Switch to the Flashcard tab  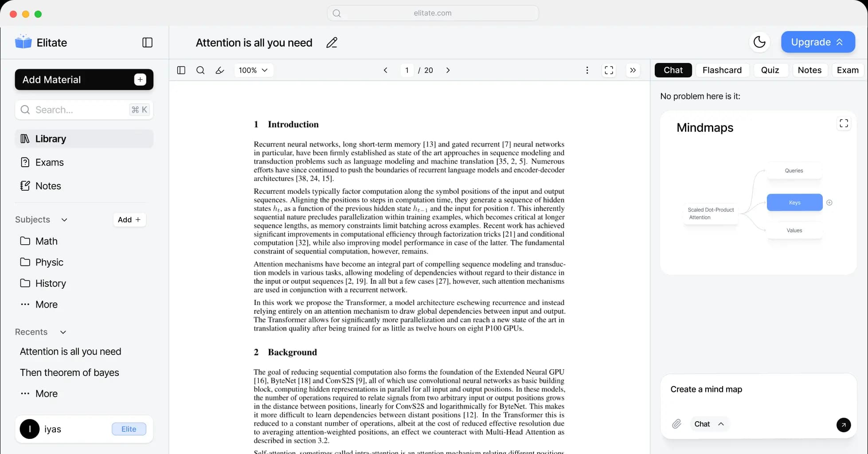[x=722, y=70]
